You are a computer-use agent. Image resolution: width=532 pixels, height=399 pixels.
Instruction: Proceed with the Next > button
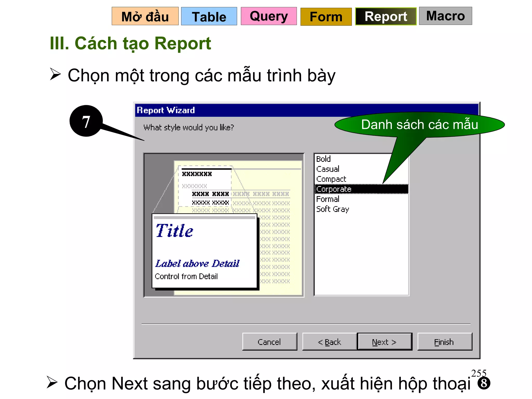coord(384,342)
